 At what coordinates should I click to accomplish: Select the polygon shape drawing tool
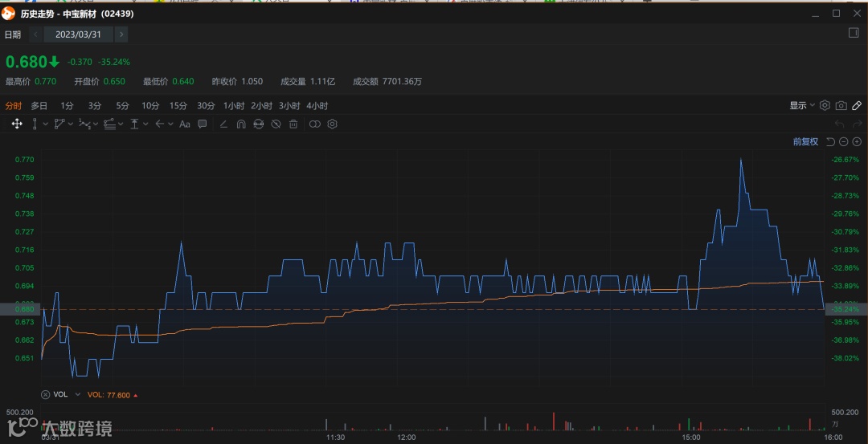click(x=59, y=124)
